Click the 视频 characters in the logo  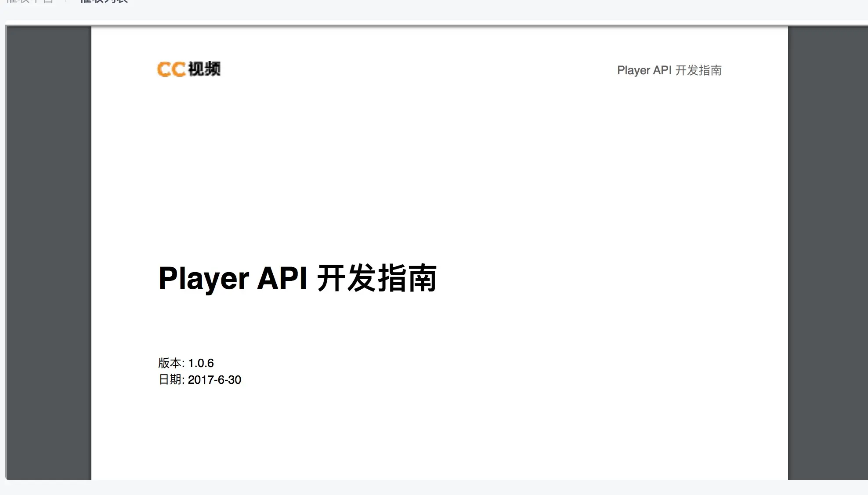(x=204, y=69)
